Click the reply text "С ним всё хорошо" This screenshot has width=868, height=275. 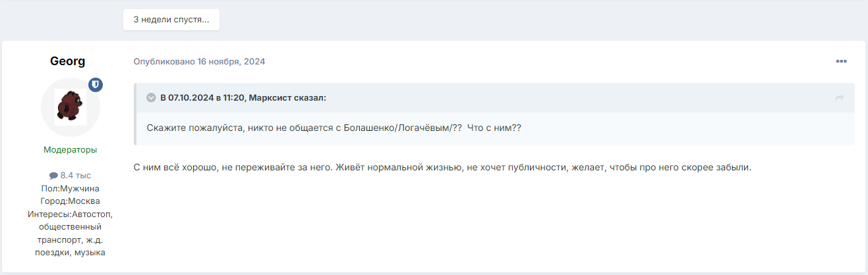point(173,167)
